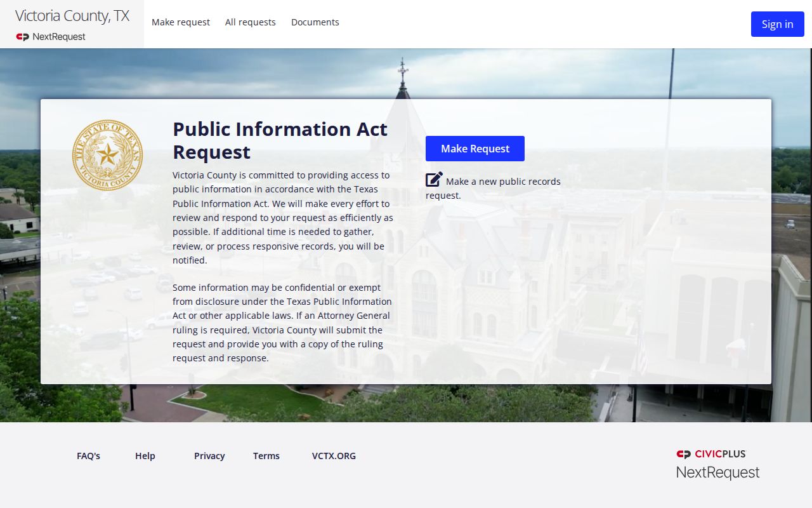Open the Help footer link
This screenshot has width=812, height=508.
click(145, 456)
